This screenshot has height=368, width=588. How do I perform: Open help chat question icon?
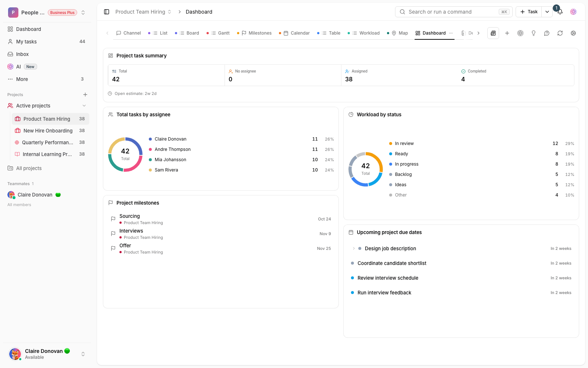(x=547, y=33)
